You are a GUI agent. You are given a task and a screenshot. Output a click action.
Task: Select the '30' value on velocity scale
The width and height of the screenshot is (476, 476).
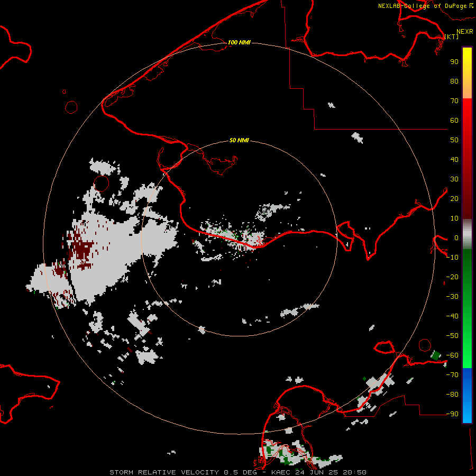pyautogui.click(x=454, y=179)
